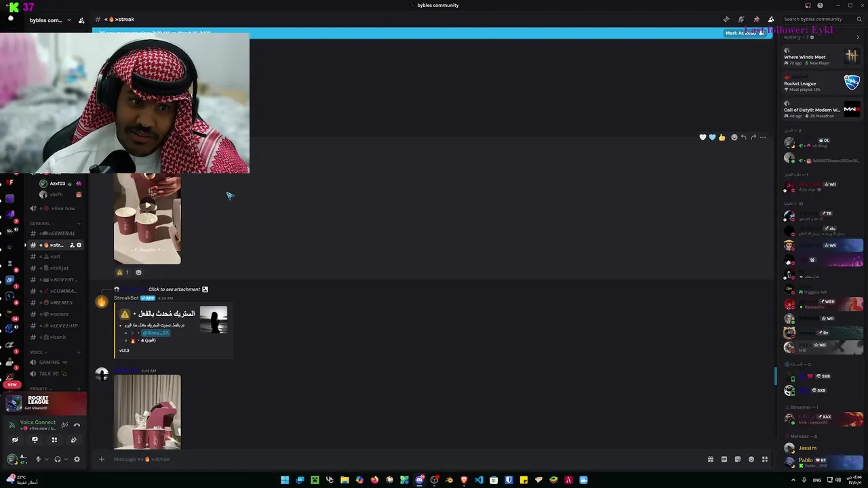Open apps launcher icon in message bar
This screenshot has width=868, height=488.
coord(765,459)
